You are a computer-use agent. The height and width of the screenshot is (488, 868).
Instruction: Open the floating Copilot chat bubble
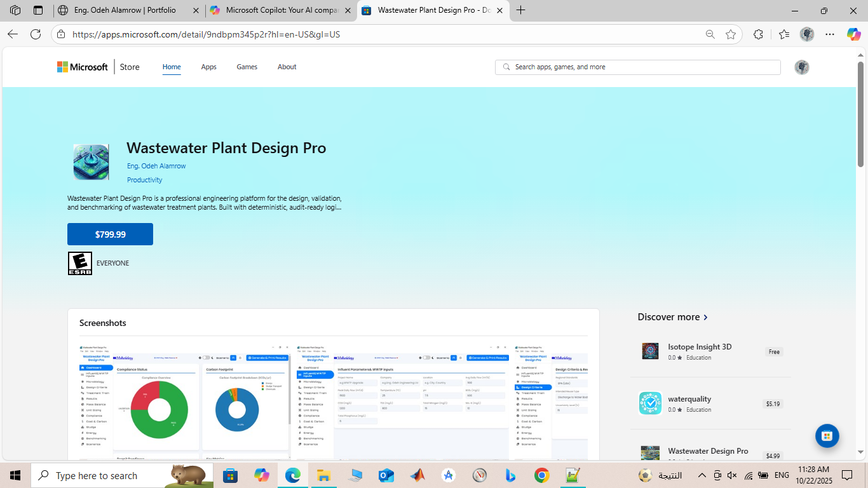pos(827,436)
